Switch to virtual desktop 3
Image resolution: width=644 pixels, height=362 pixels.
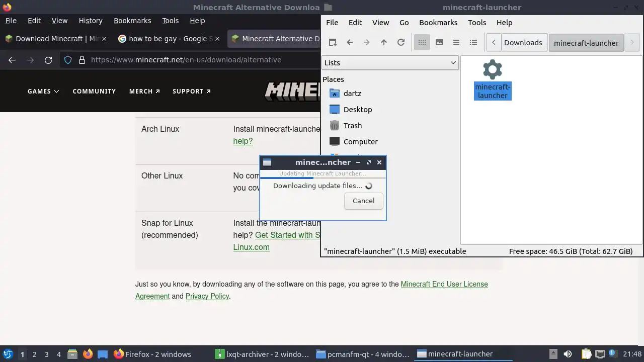[x=46, y=354]
